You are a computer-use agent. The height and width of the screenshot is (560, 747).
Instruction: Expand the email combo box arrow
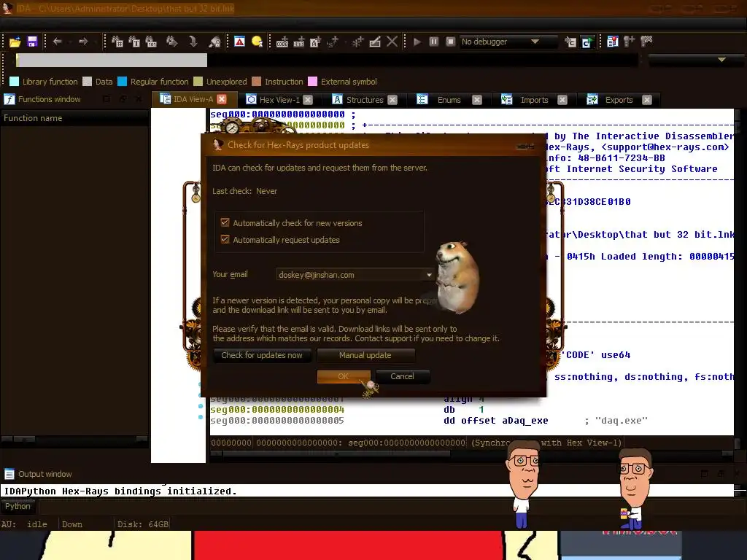tap(429, 275)
